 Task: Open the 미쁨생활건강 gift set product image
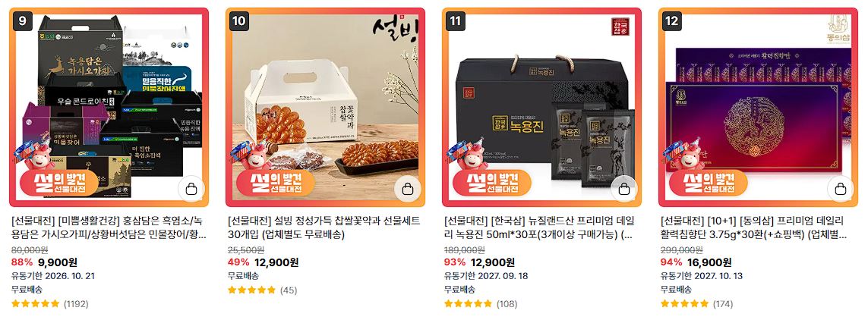pos(109,107)
